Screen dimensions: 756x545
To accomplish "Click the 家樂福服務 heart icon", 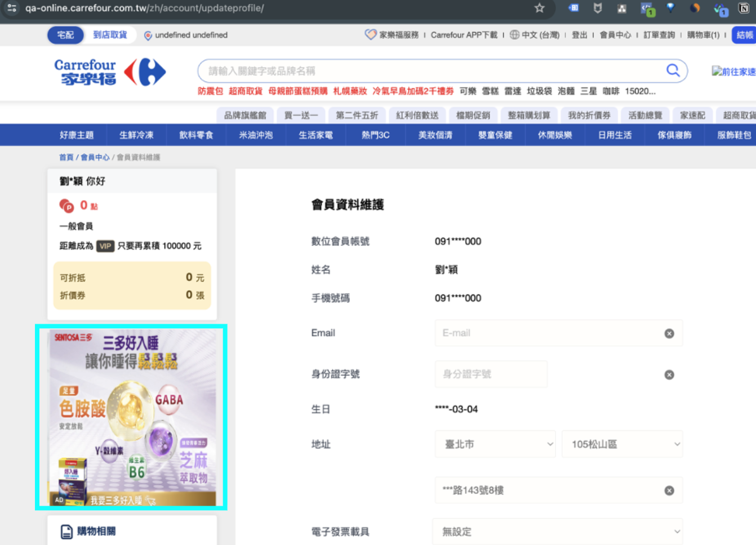I will pyautogui.click(x=370, y=35).
